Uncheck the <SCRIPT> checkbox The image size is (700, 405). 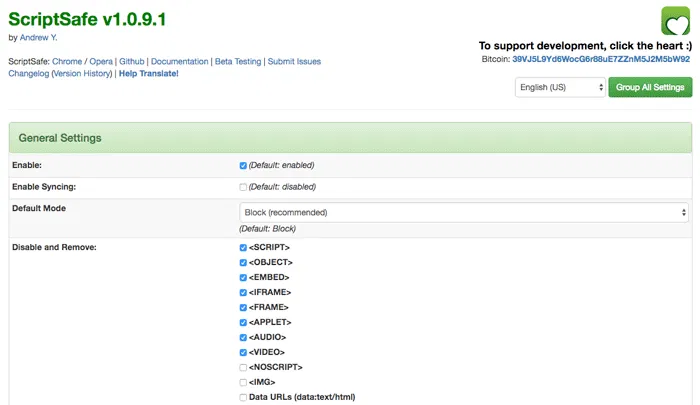click(x=243, y=247)
